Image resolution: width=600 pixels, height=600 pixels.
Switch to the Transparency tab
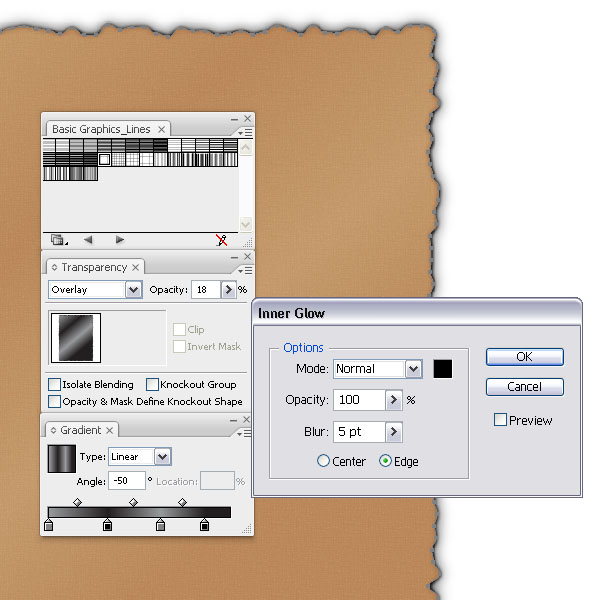tap(94, 267)
